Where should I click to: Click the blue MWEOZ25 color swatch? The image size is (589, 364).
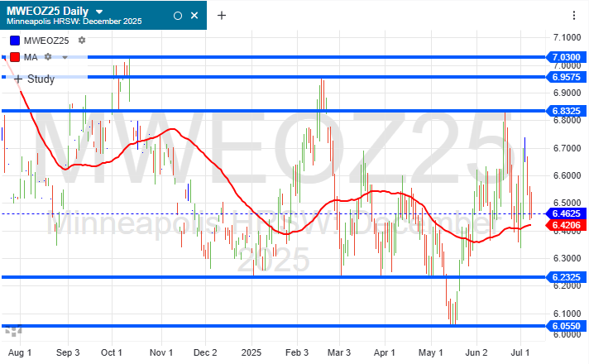(x=15, y=41)
